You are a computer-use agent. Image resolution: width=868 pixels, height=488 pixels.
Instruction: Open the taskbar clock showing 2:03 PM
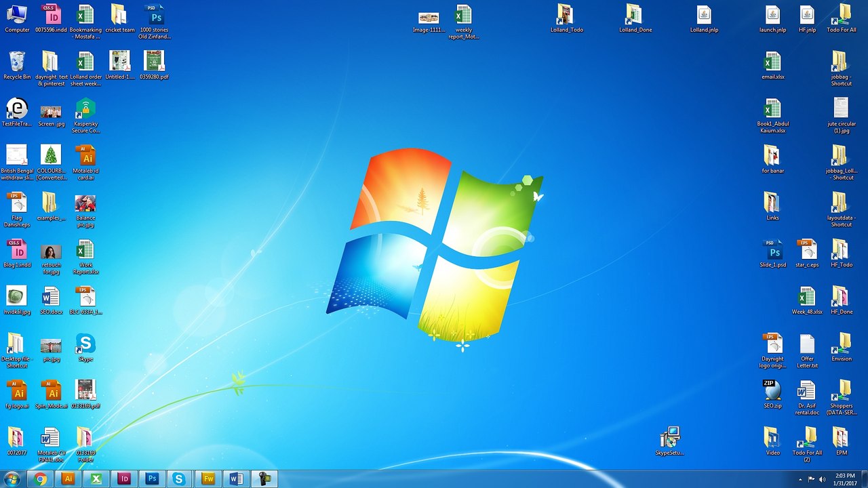click(x=845, y=479)
